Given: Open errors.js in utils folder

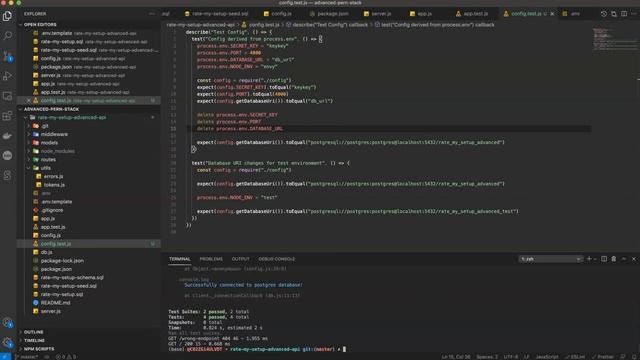Looking at the screenshot, I should pos(53,176).
